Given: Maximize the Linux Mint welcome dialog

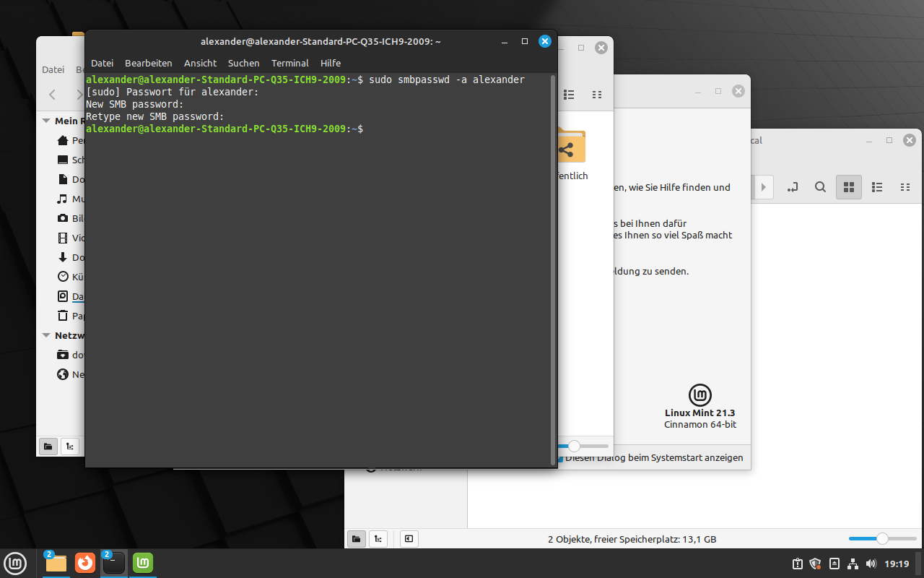Looking at the screenshot, I should [x=718, y=91].
